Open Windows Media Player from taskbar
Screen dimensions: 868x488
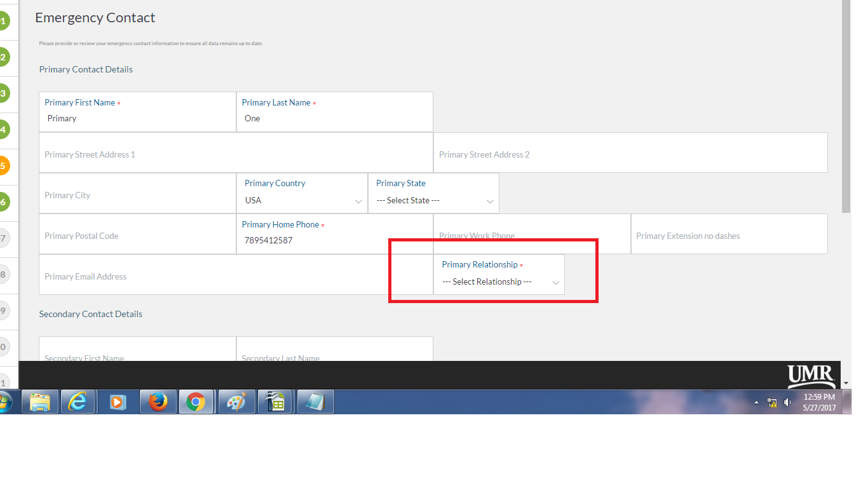click(118, 402)
